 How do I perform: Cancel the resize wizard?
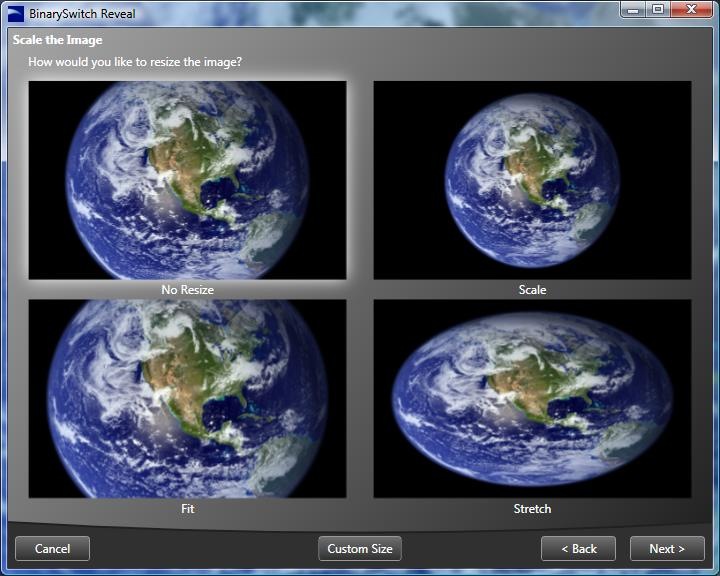pos(52,548)
